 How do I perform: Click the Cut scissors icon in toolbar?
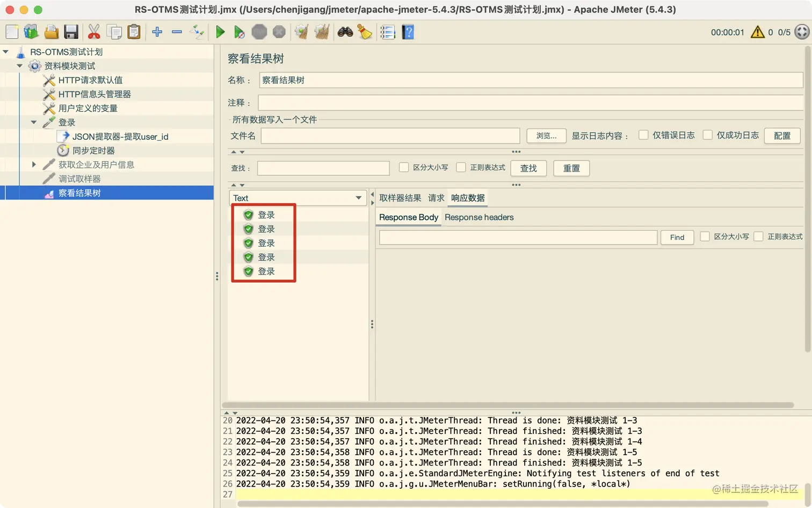pos(94,32)
